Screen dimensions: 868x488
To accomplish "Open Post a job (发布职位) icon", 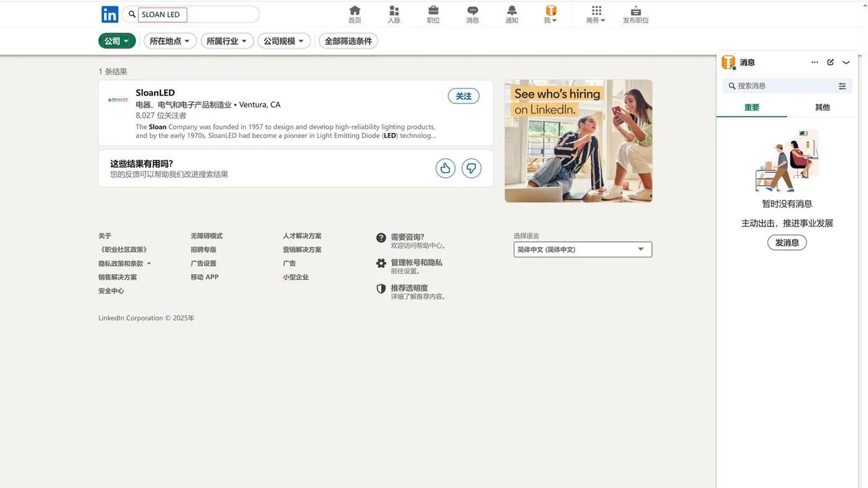I will click(x=636, y=14).
